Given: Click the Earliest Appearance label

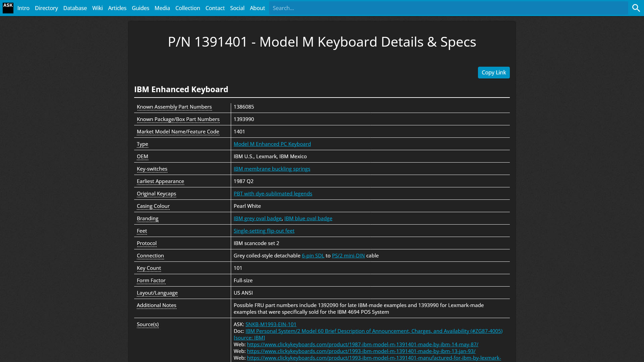Looking at the screenshot, I should pos(160,181).
